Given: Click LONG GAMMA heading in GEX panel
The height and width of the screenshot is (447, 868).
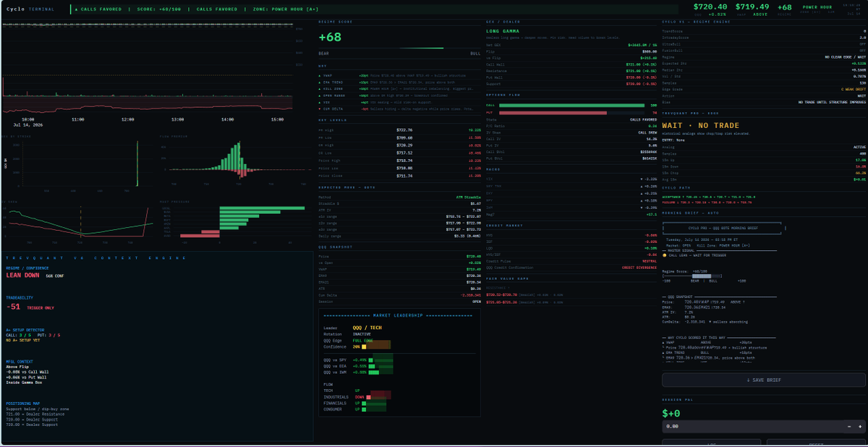Looking at the screenshot, I should click(x=502, y=31).
